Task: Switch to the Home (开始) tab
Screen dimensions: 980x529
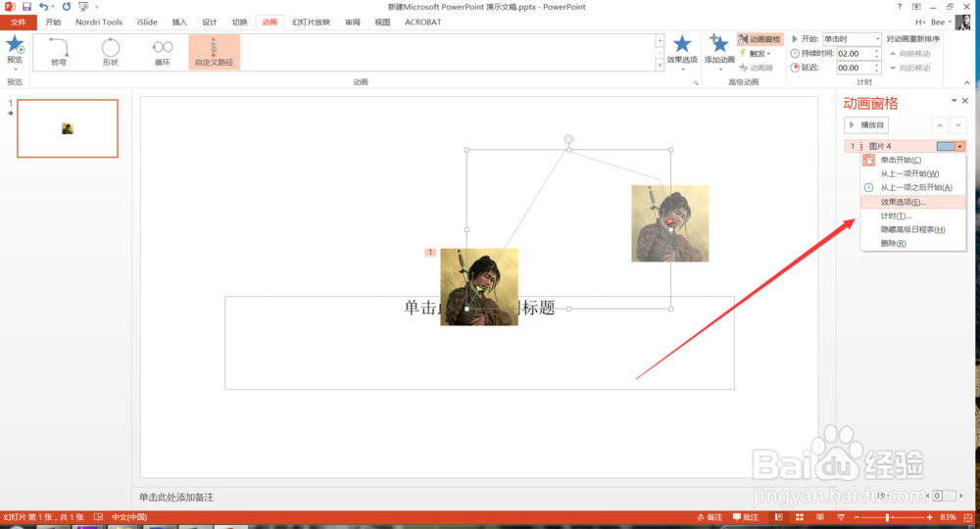Action: [53, 22]
